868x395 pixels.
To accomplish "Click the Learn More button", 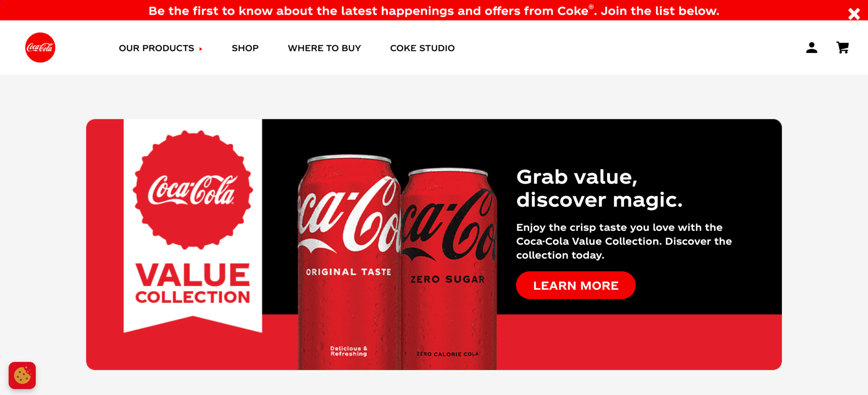I will (576, 285).
